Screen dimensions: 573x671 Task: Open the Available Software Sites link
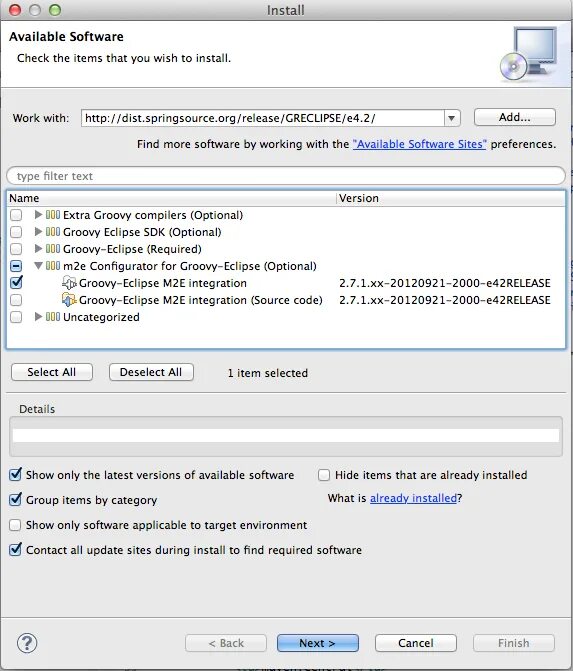click(419, 144)
